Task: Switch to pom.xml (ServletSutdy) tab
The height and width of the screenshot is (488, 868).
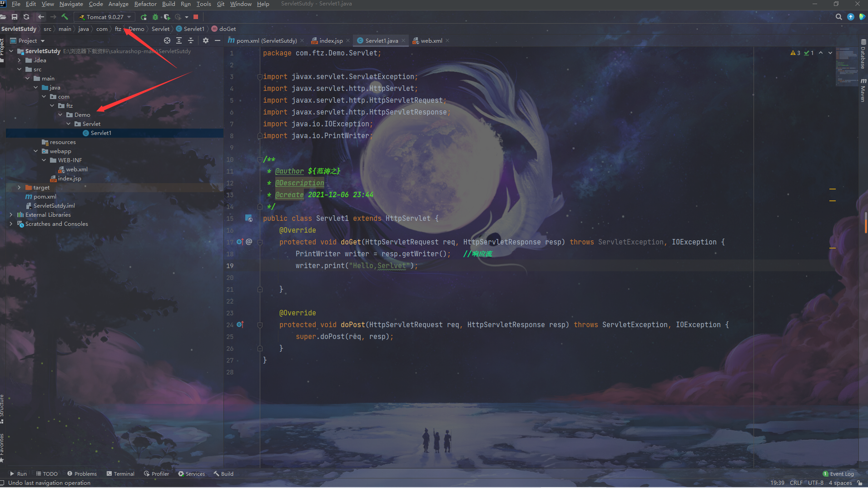Action: coord(266,40)
